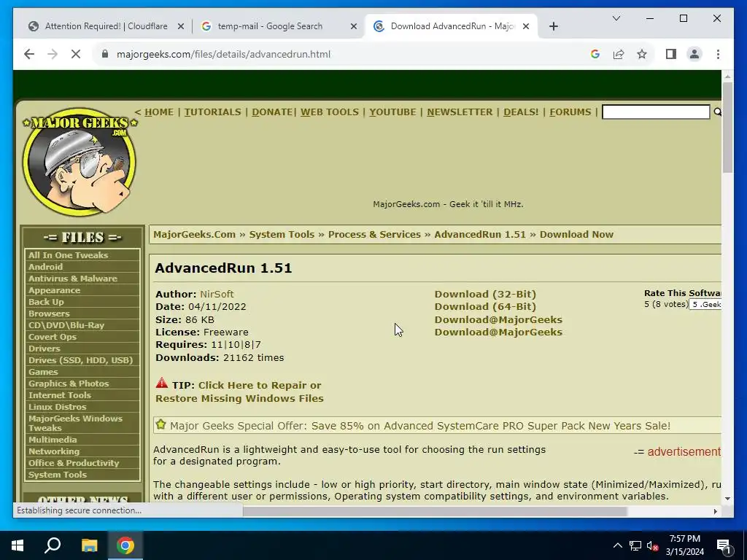Click the site search input field
The image size is (747, 560).
[x=656, y=112]
